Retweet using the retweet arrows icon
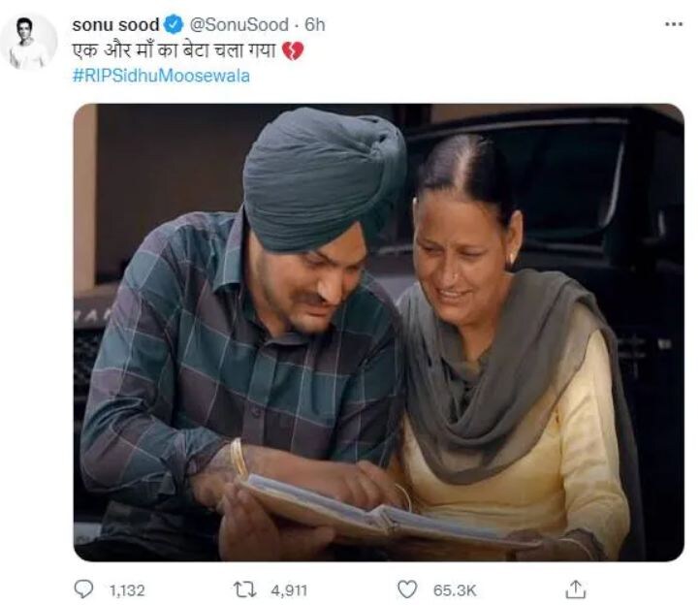 point(245,589)
